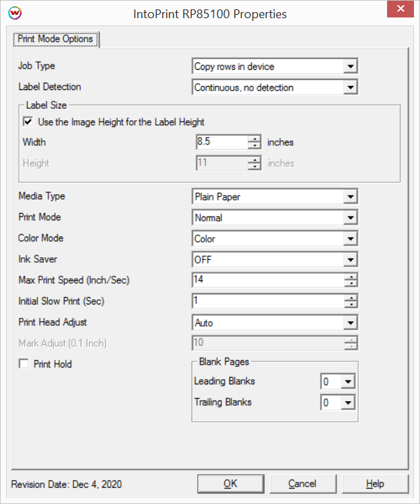This screenshot has height=504, width=420.
Task: Decrease Initial Slow Print seconds
Action: coord(351,304)
